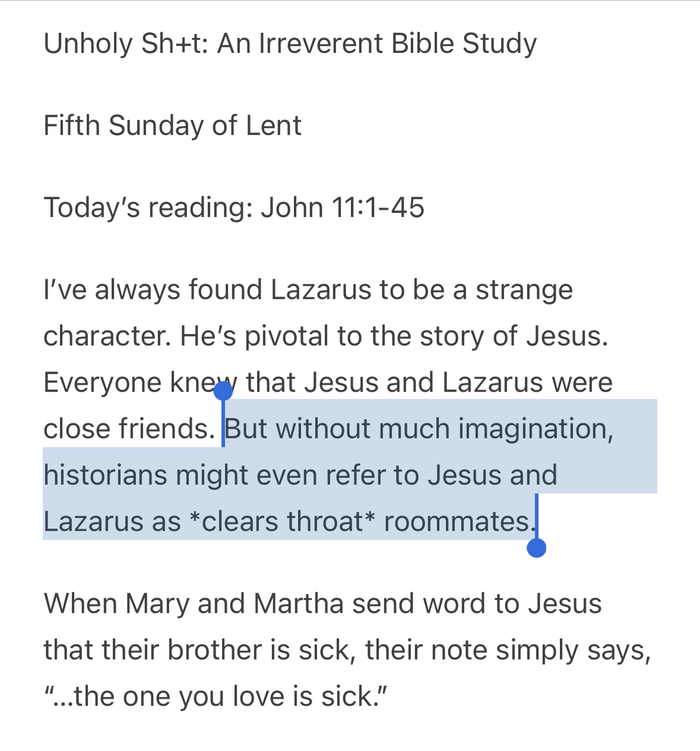The image size is (700, 751).
Task: Tap the name "Martha"
Action: pyautogui.click(x=299, y=604)
